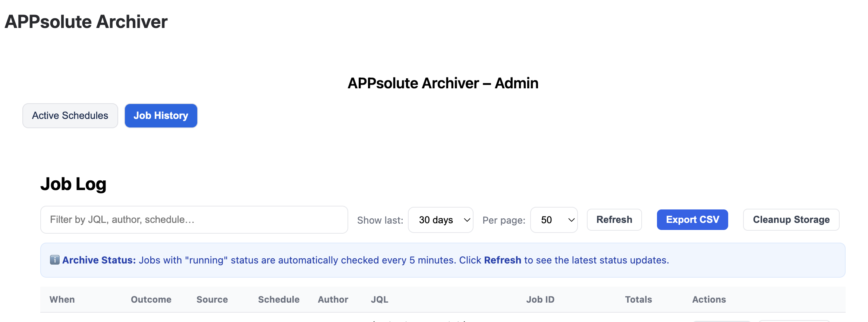Switch to the Active Schedules tab
Image resolution: width=868 pixels, height=322 pixels.
[70, 116]
